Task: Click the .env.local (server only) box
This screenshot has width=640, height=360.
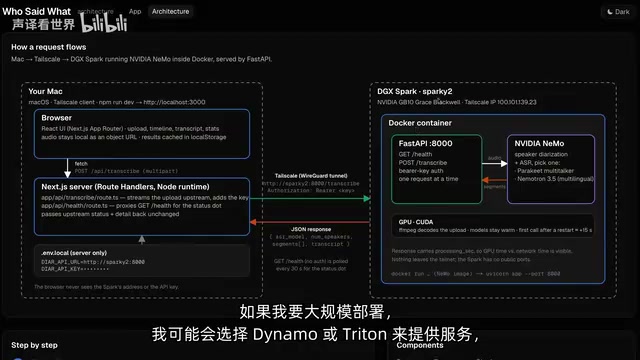Action: (x=142, y=261)
